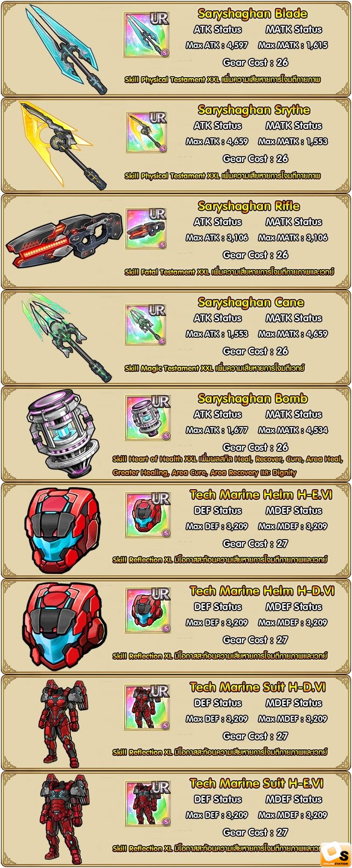Screen dimensions: 352x868
Task: Click the Saryshaghan Bomb UR icon
Action: (x=148, y=418)
